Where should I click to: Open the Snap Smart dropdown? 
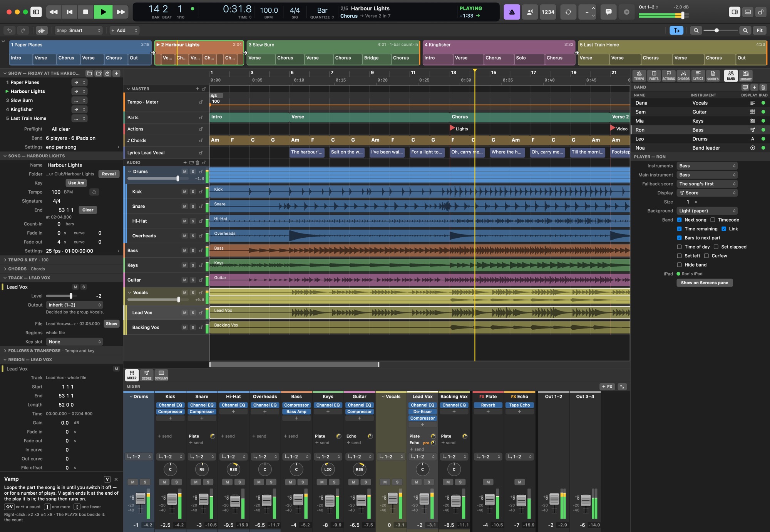pyautogui.click(x=79, y=30)
